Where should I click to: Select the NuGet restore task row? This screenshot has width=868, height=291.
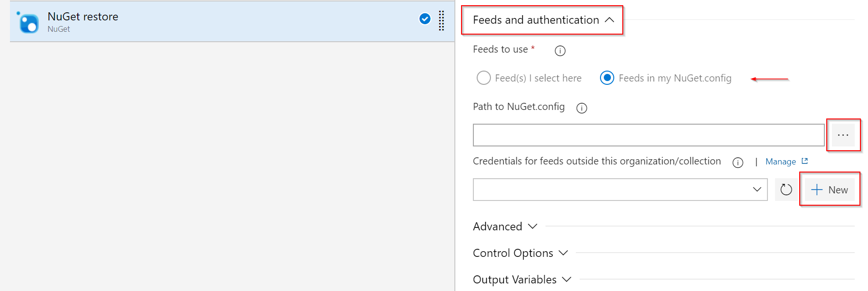click(232, 21)
